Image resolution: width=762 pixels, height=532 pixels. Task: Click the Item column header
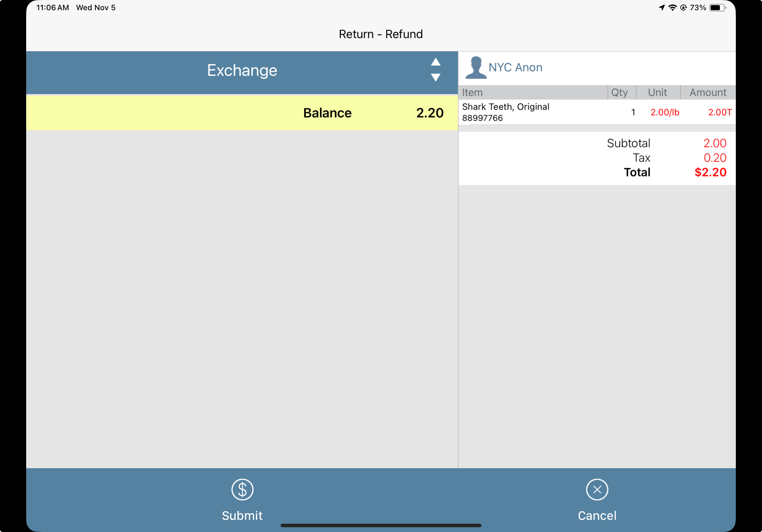click(472, 92)
